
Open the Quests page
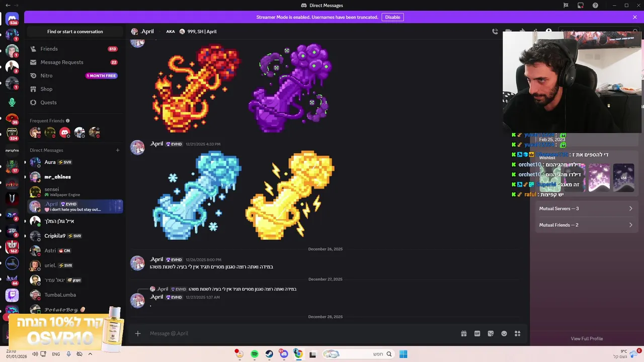[x=74, y=103]
